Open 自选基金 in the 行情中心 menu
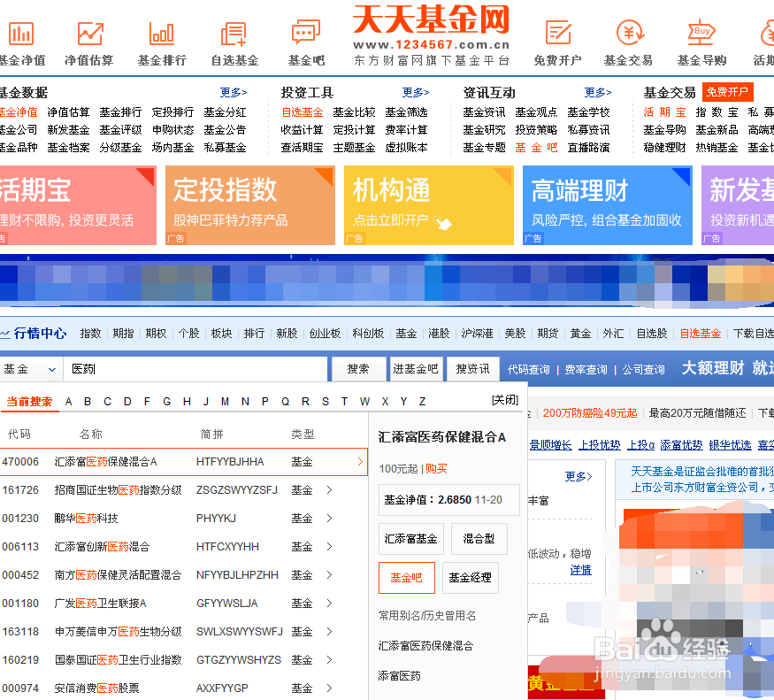 700,334
